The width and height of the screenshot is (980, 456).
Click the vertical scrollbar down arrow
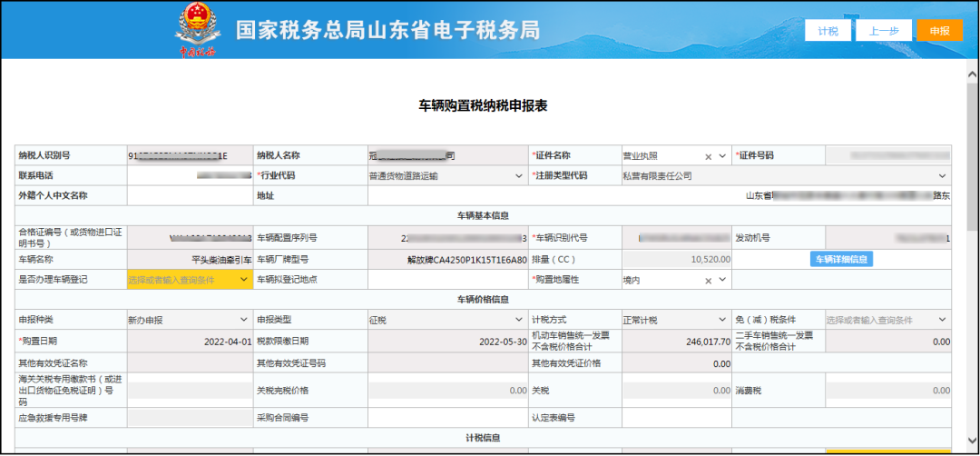coord(972,440)
